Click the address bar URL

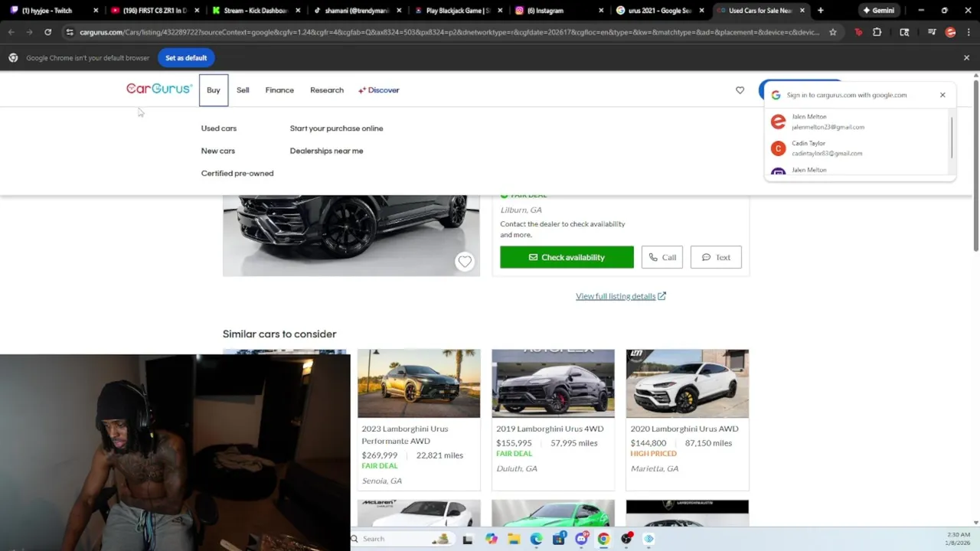(x=449, y=32)
